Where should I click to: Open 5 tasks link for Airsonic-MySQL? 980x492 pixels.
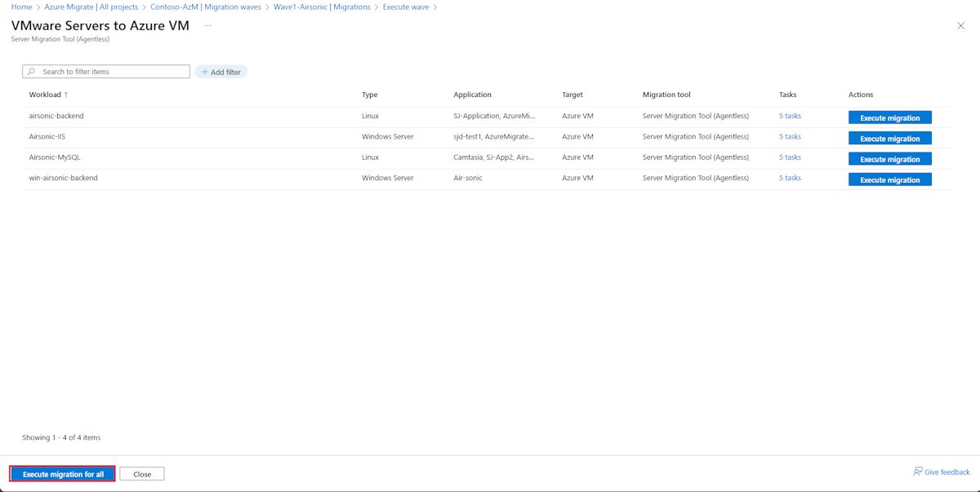click(x=790, y=157)
